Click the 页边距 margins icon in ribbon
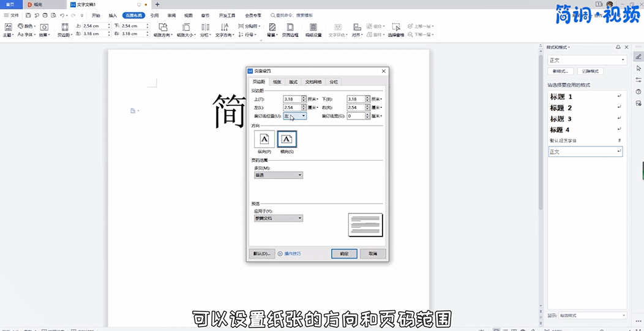 (x=65, y=28)
